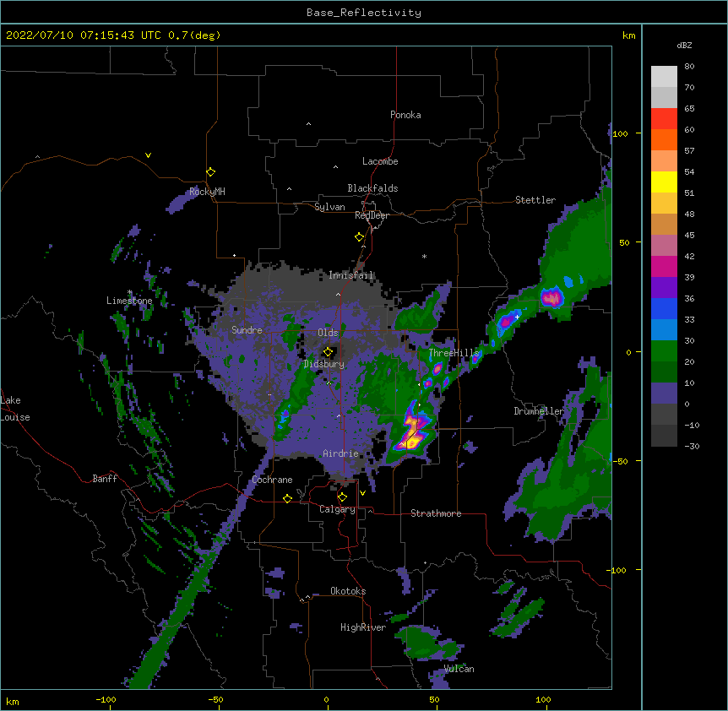Click the Innisfail town label
This screenshot has width=728, height=711.
350,275
